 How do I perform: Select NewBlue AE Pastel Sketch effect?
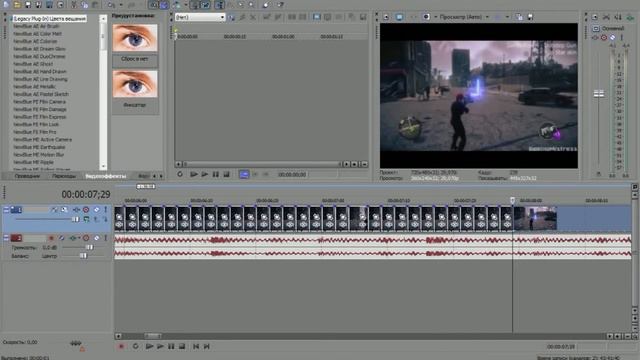41,94
